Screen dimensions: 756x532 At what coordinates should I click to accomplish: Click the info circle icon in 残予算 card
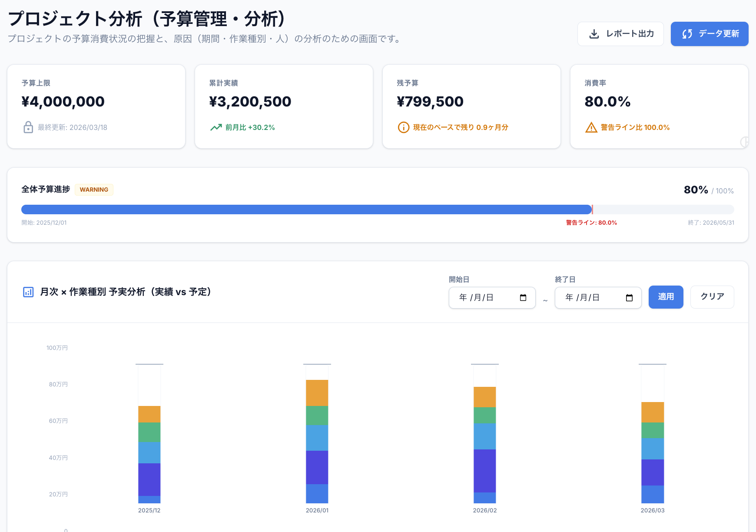(x=403, y=127)
